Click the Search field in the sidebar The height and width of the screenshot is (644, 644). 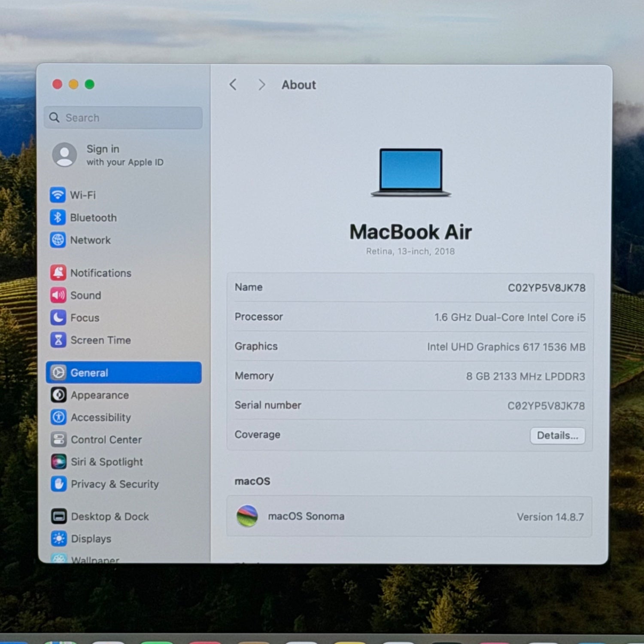click(123, 118)
